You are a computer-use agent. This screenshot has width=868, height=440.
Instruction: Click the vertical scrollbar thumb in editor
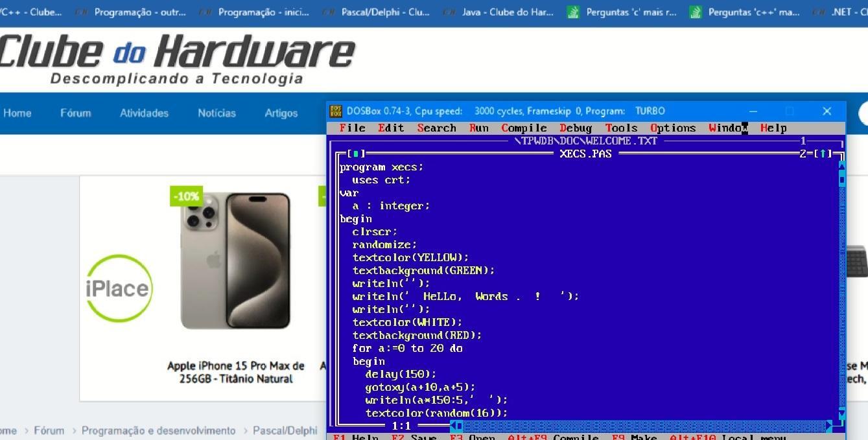tap(841, 179)
